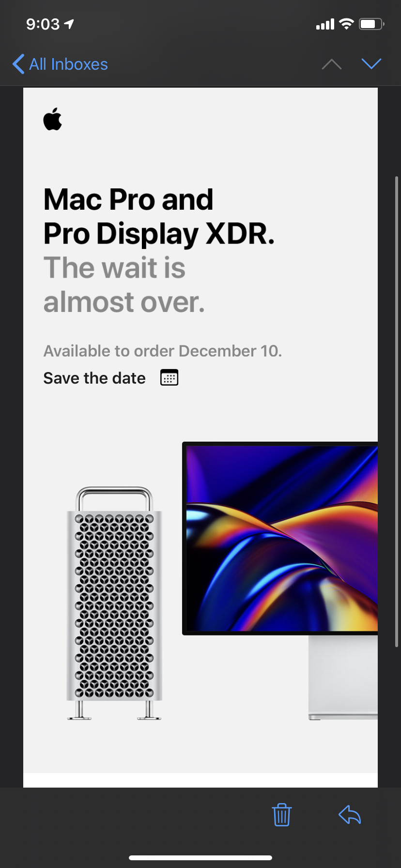Tap the battery icon in status bar
Image resolution: width=401 pixels, height=868 pixels.
click(x=371, y=24)
